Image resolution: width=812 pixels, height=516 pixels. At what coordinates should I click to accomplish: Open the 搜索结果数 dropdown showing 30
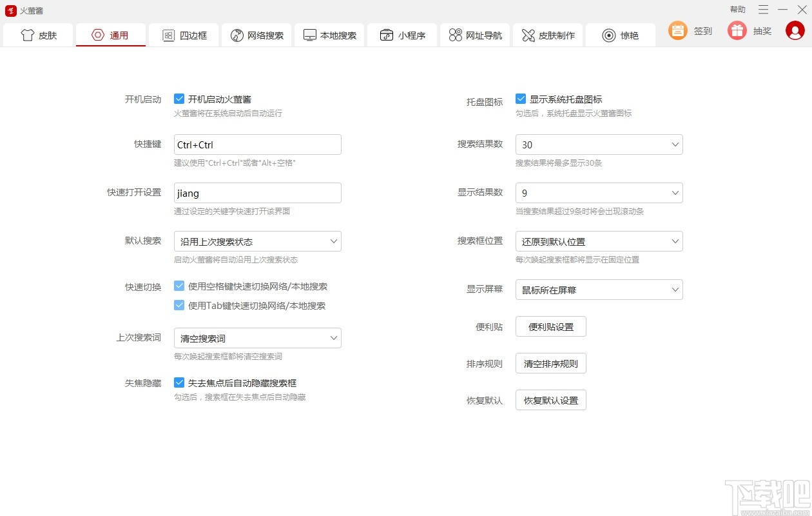pyautogui.click(x=599, y=144)
